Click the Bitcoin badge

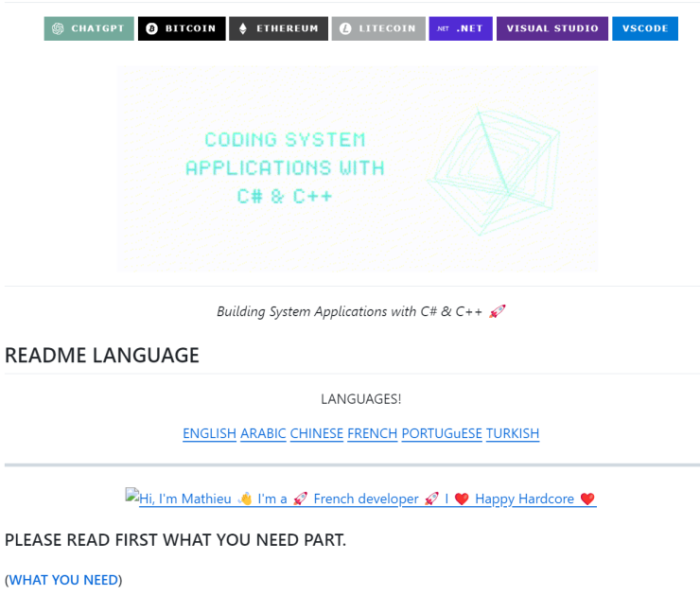click(x=182, y=28)
